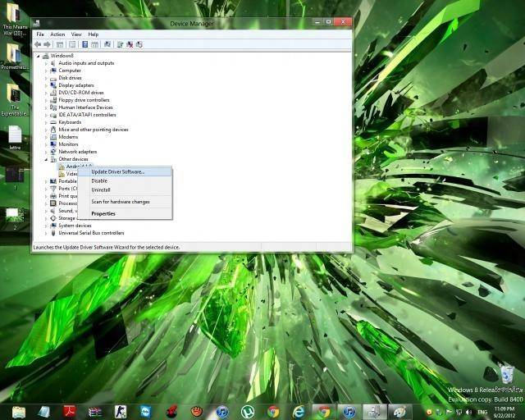Click the Storage controllers category icon
The height and width of the screenshot is (420, 525).
(x=52, y=218)
